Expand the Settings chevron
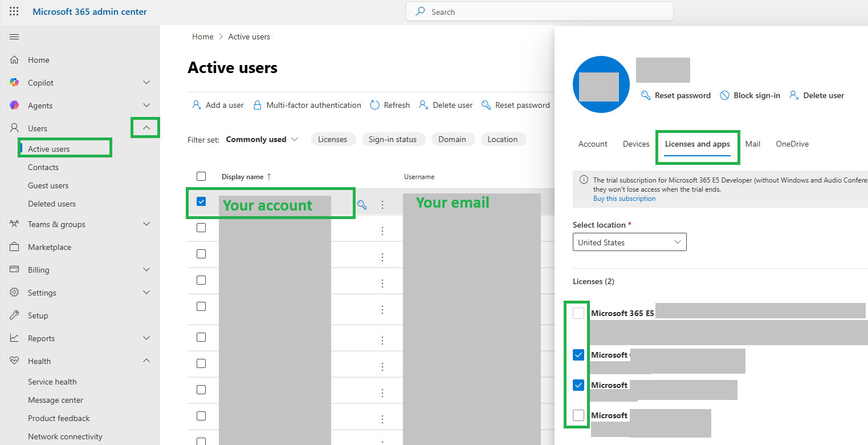868x445 pixels. pos(146,293)
